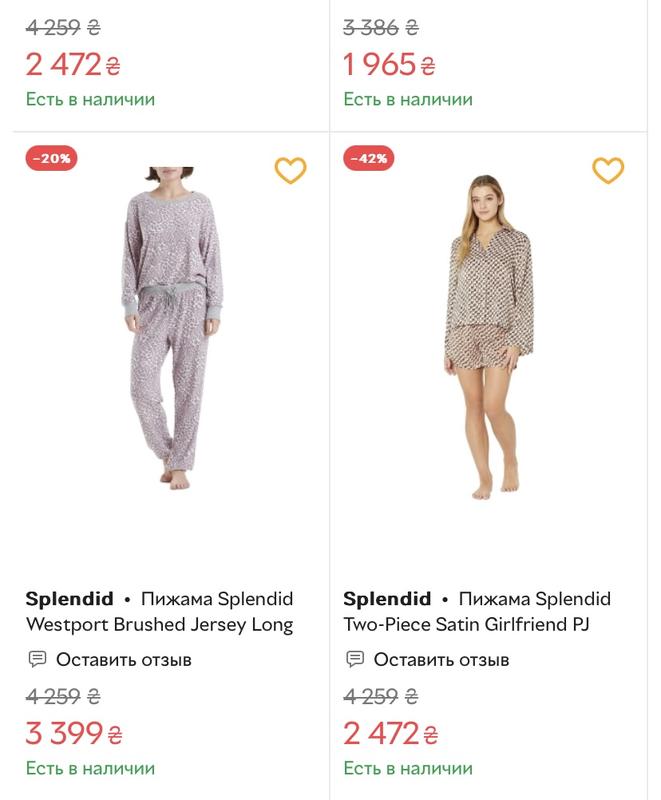The height and width of the screenshot is (800, 661).
Task: Open Пижама Splendid Two-Piece Satin Girlfriend PJ title
Action: [477, 611]
